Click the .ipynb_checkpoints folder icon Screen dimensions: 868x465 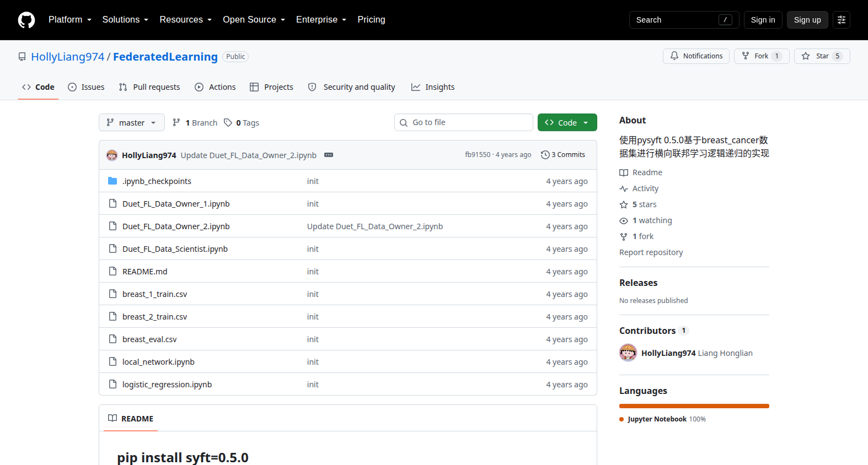tap(112, 181)
